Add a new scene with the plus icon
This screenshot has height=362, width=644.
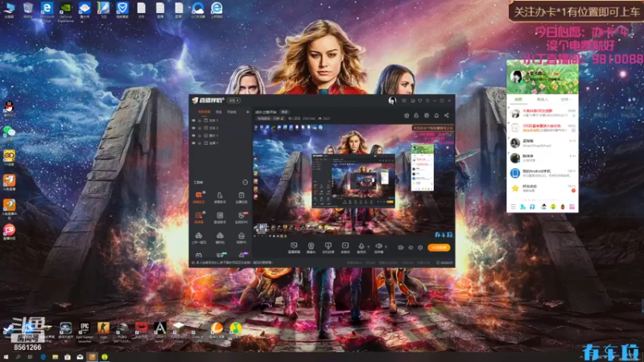pyautogui.click(x=247, y=112)
